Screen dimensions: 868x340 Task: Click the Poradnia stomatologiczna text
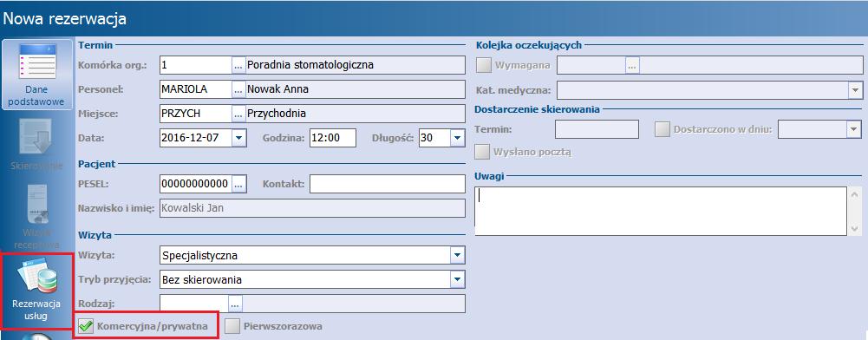coord(310,65)
